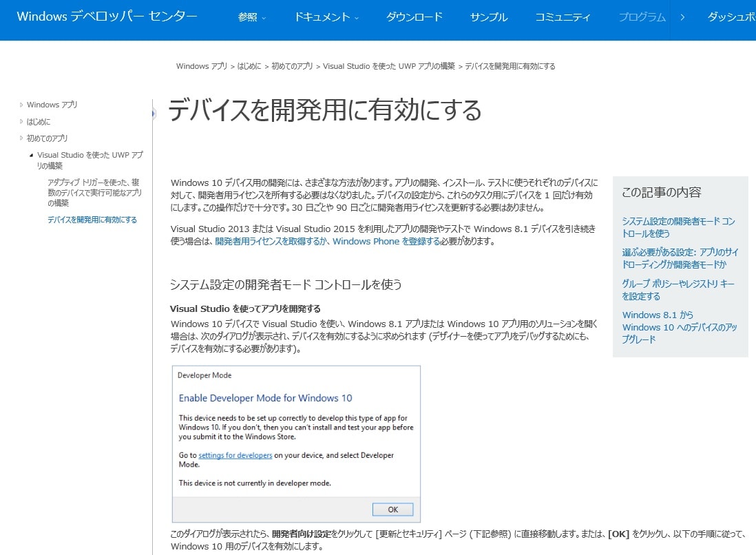Click the page title デバイスを開発用に有効にする
The width and height of the screenshot is (756, 555).
tap(325, 110)
